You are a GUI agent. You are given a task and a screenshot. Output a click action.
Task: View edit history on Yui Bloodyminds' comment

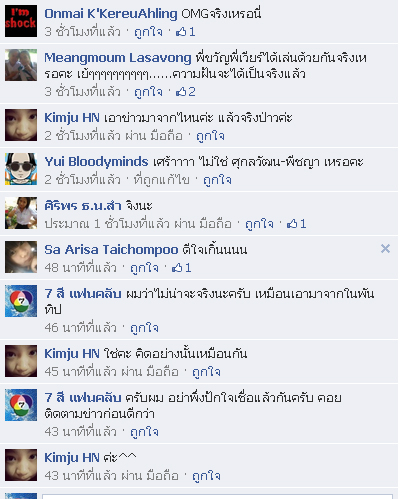click(161, 180)
